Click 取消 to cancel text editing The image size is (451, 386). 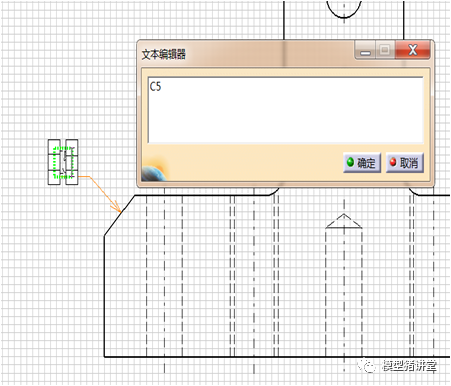coord(405,163)
